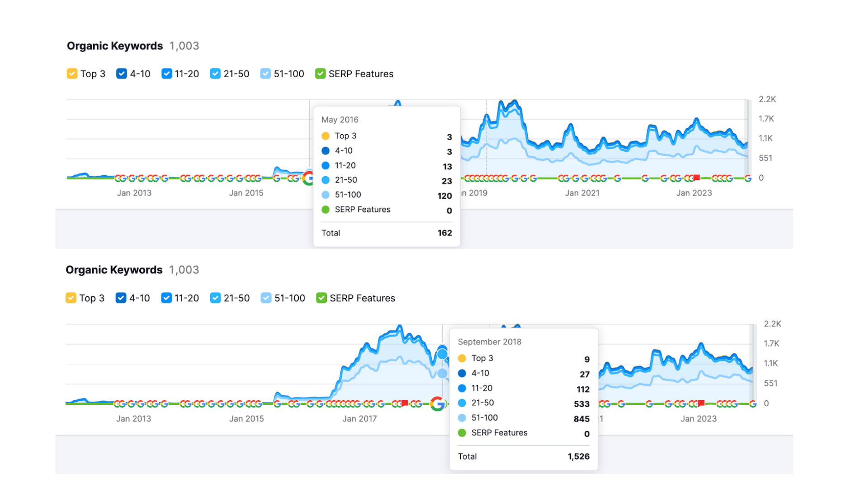Screen dimensions: 868x488
Task: Click the May 2016 tooltip title
Action: pos(340,120)
